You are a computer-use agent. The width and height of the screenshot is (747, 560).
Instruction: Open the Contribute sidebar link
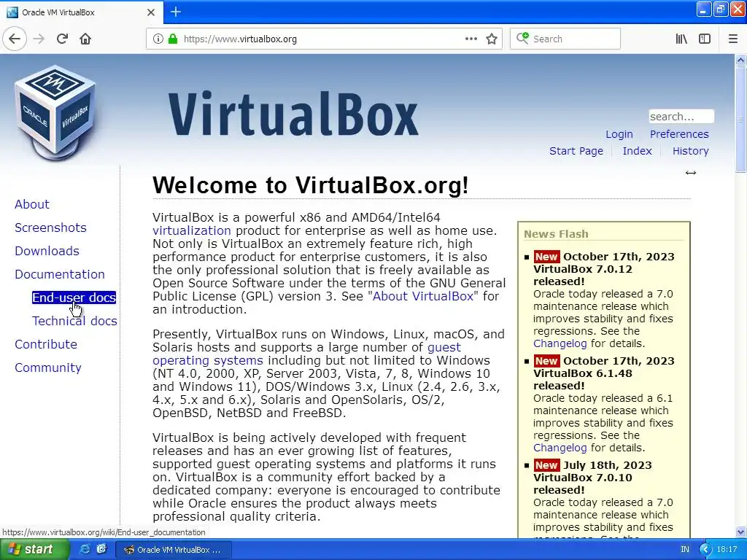coord(46,344)
